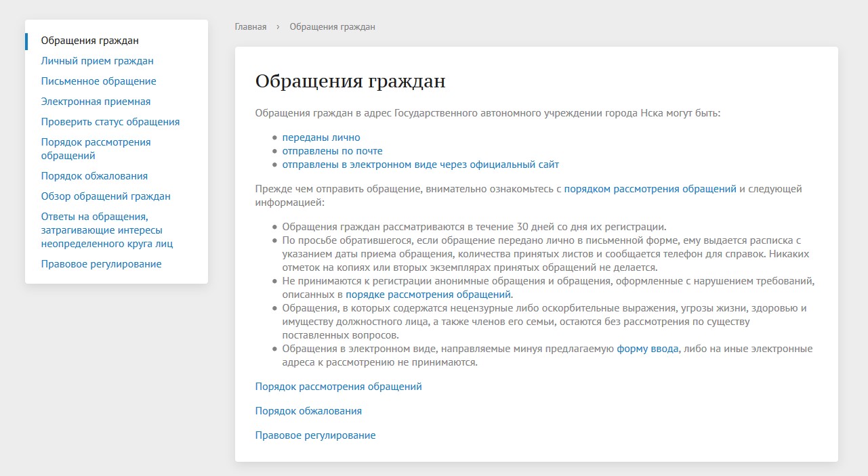Go to 'Письменное обращение' sidebar item
868x476 pixels.
pos(98,81)
